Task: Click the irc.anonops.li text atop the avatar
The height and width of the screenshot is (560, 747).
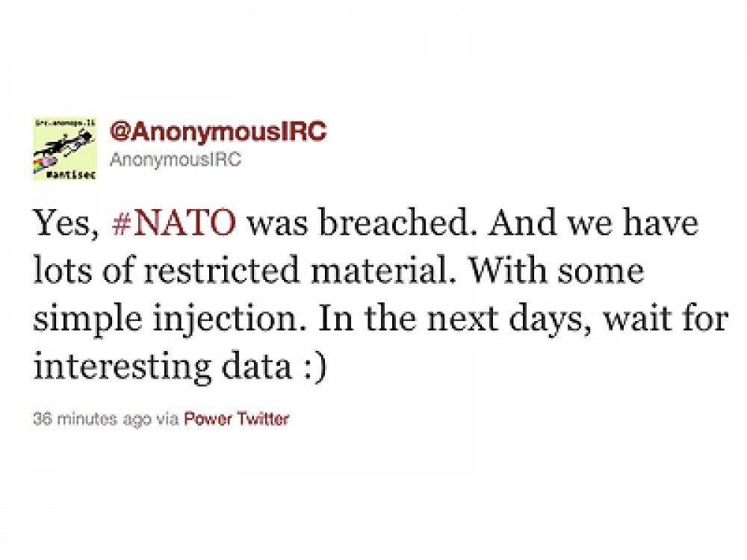Action: (65, 122)
